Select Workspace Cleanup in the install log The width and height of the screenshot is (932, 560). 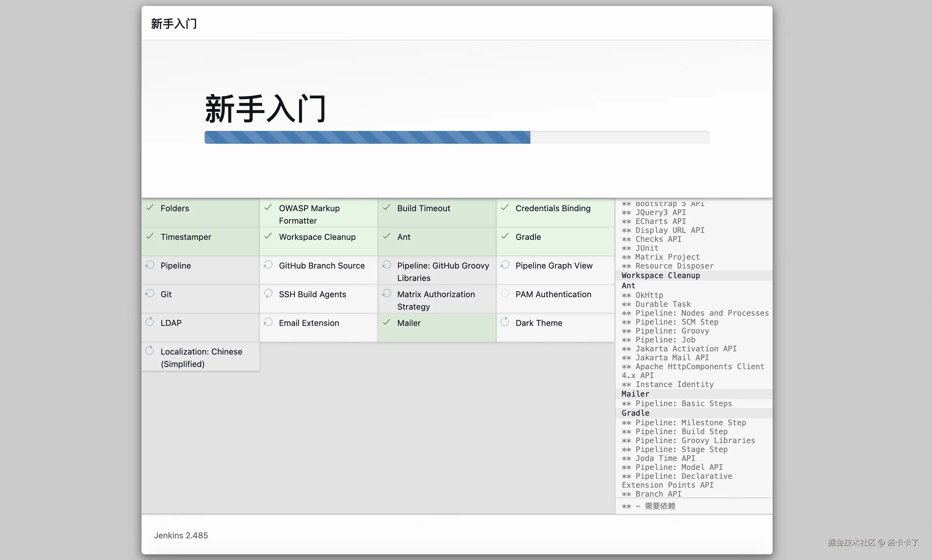[660, 276]
